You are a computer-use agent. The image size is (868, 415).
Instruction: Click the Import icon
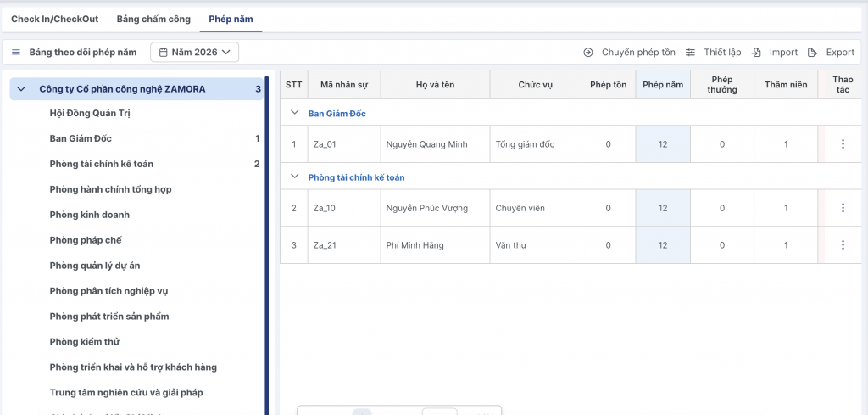coord(756,53)
